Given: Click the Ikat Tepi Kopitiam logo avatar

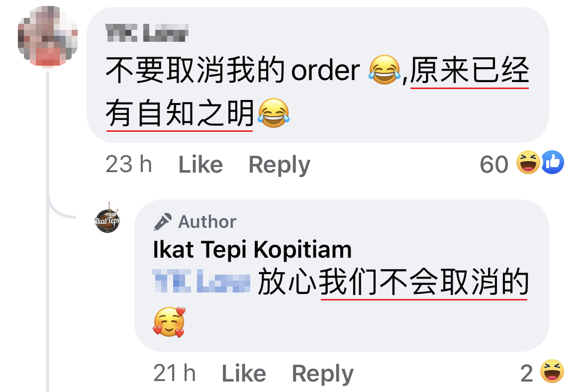Looking at the screenshot, I should pyautogui.click(x=107, y=219).
